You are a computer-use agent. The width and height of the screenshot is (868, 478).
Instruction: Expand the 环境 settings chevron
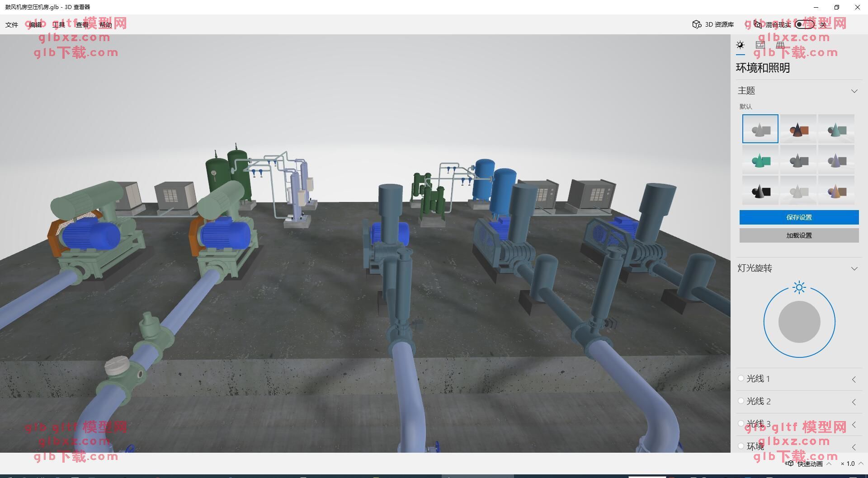[854, 447]
